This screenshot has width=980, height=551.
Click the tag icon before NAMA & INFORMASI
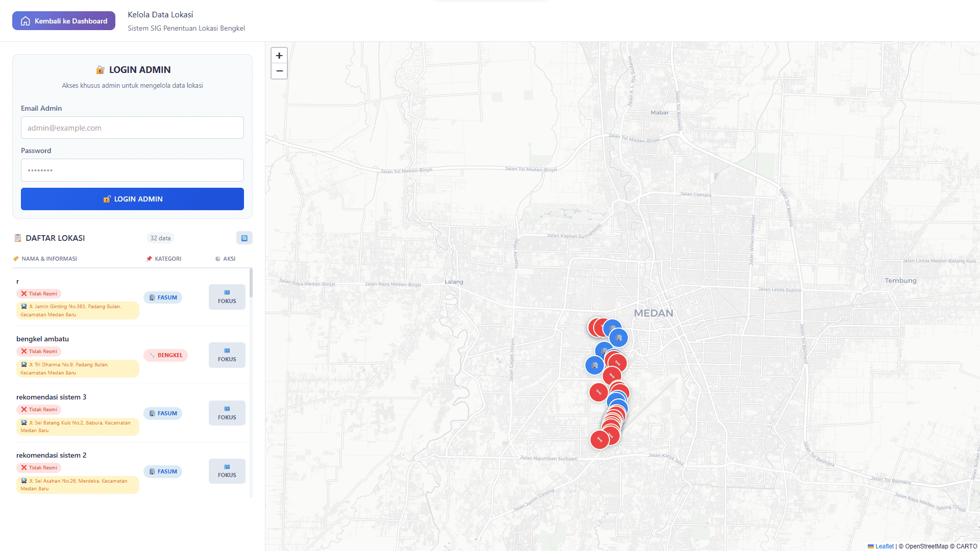click(16, 259)
